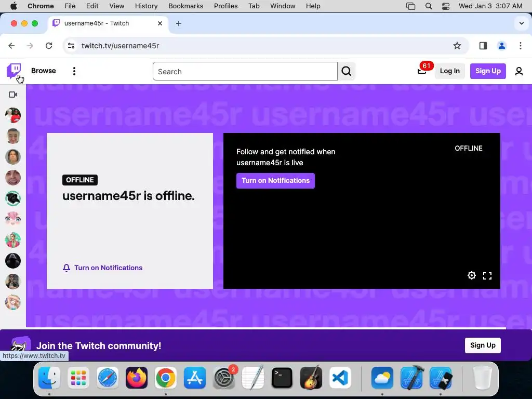The image size is (532, 399).
Task: View site information icon in address bar
Action: click(71, 46)
